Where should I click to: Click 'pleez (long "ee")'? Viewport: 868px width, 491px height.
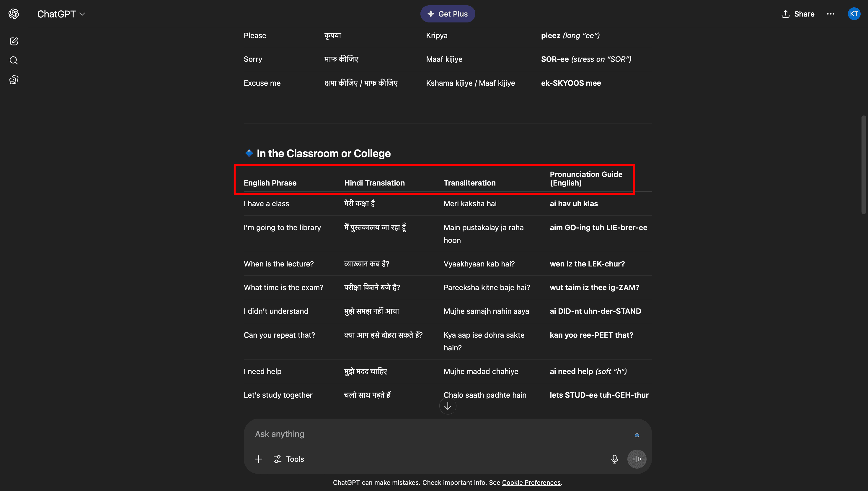pos(570,35)
